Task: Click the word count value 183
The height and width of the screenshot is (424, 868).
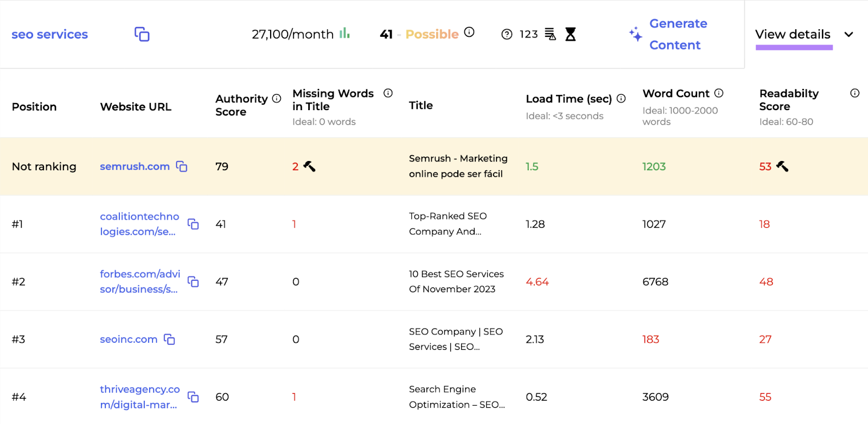Action: click(x=650, y=339)
